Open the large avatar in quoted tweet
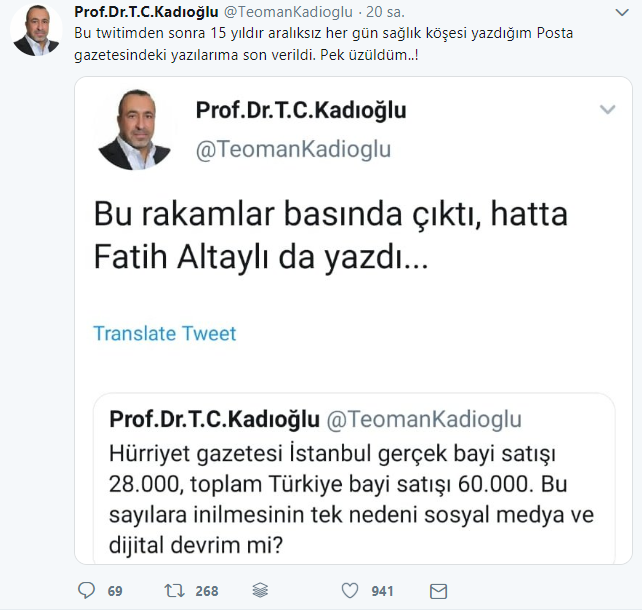The image size is (642, 612). [134, 129]
